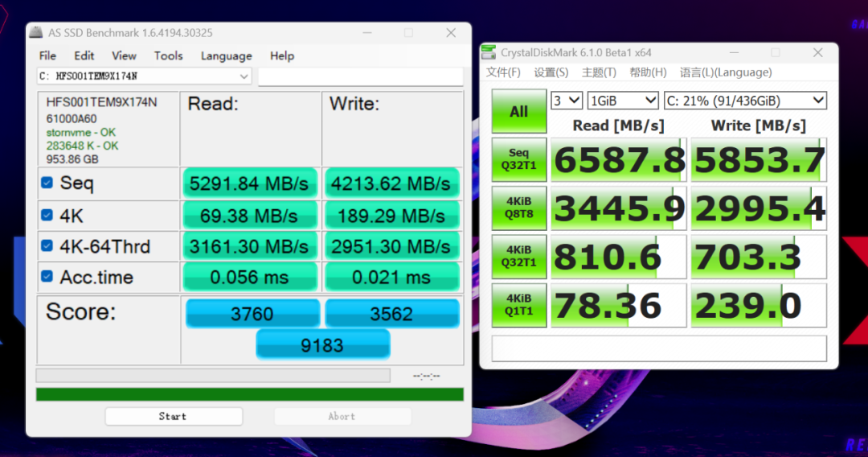Run the 4KiB Q32T1 test
868x457 pixels.
[518, 256]
